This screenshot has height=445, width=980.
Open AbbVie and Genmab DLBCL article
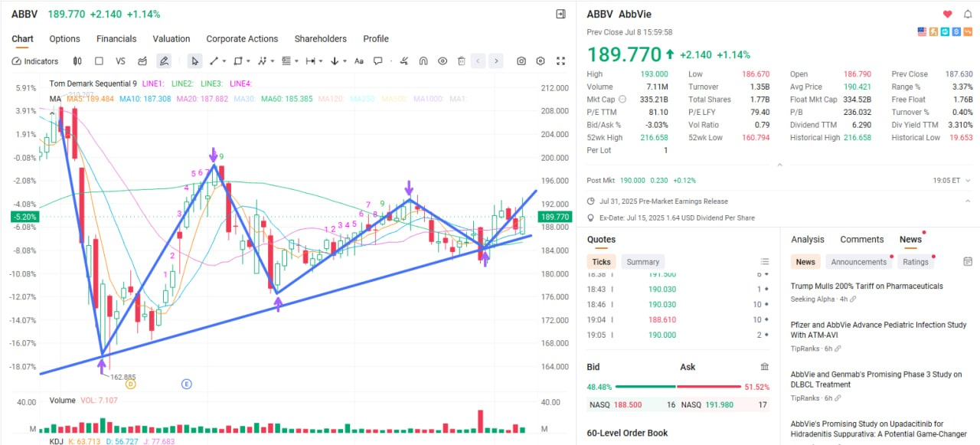(876, 380)
